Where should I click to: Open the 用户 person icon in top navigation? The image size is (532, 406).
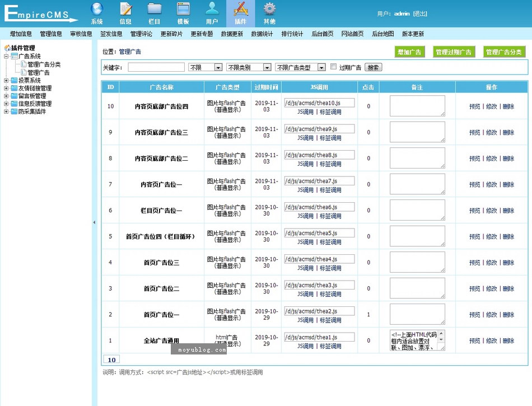(x=212, y=9)
